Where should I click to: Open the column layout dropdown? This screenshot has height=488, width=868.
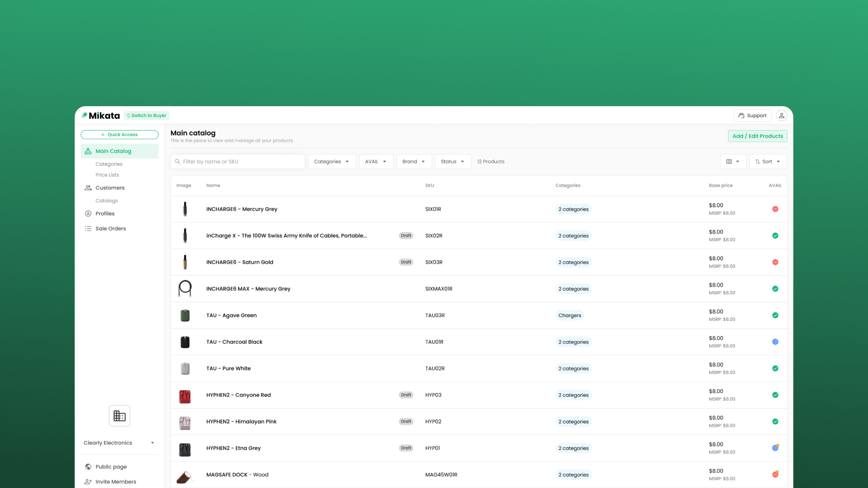coord(733,162)
